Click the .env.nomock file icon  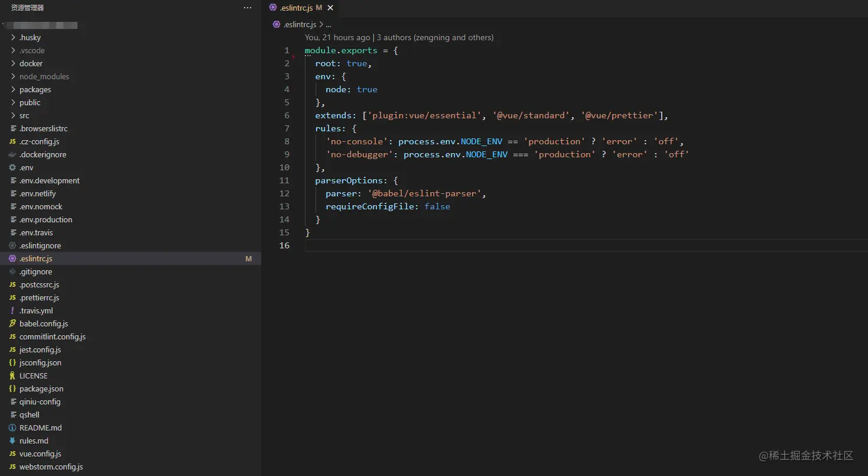pyautogui.click(x=13, y=206)
